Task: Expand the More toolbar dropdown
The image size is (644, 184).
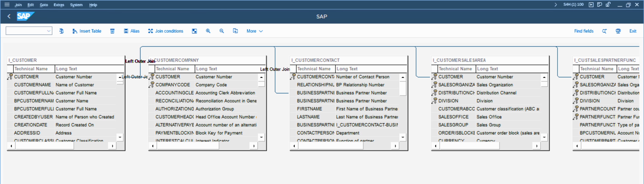Action: coord(254,31)
